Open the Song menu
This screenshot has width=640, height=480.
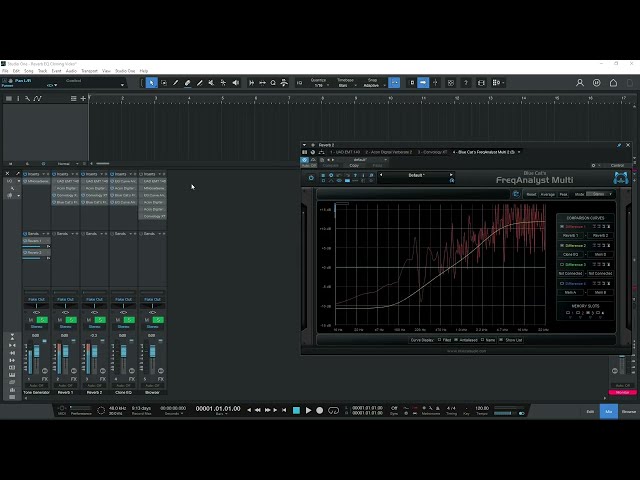pos(29,71)
